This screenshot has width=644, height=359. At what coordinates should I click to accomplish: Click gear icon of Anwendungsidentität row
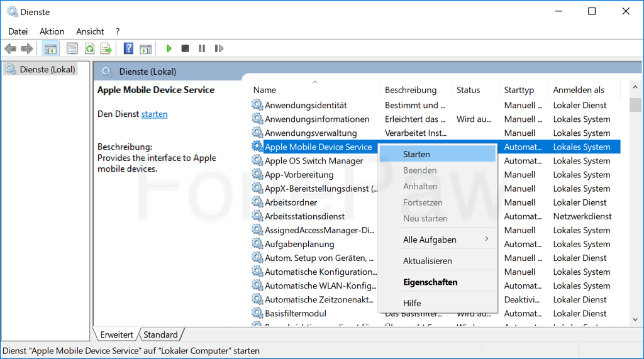(257, 105)
